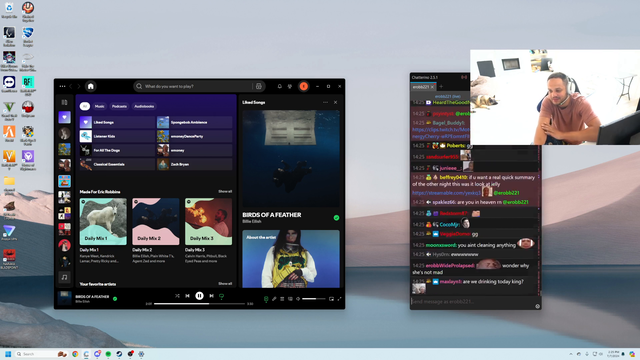The width and height of the screenshot is (640, 360).
Task: Click the Browse icon inside Spotify search bar
Action: click(x=258, y=86)
